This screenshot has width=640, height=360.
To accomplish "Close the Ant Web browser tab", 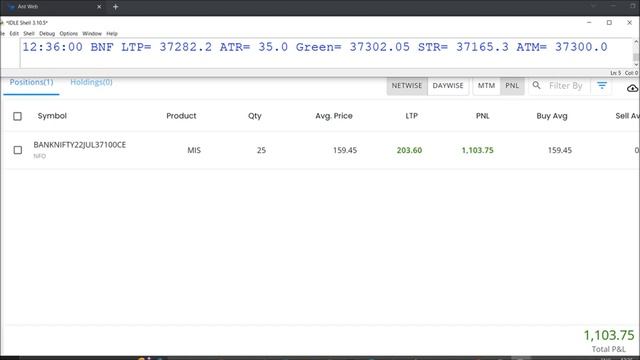I will [x=99, y=7].
